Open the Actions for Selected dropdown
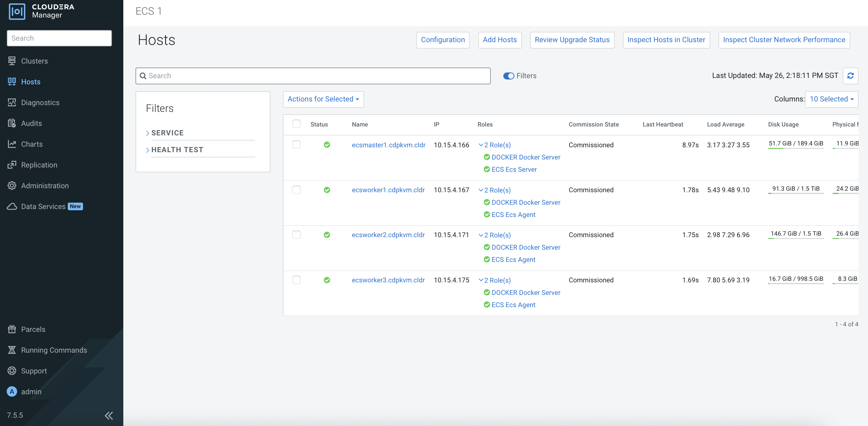This screenshot has width=868, height=426. click(323, 99)
